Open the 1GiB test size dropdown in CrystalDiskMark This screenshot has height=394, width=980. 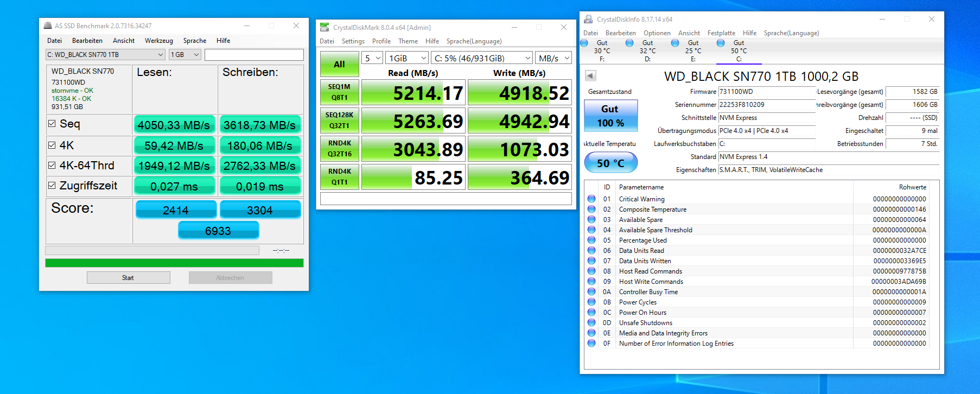[x=408, y=58]
